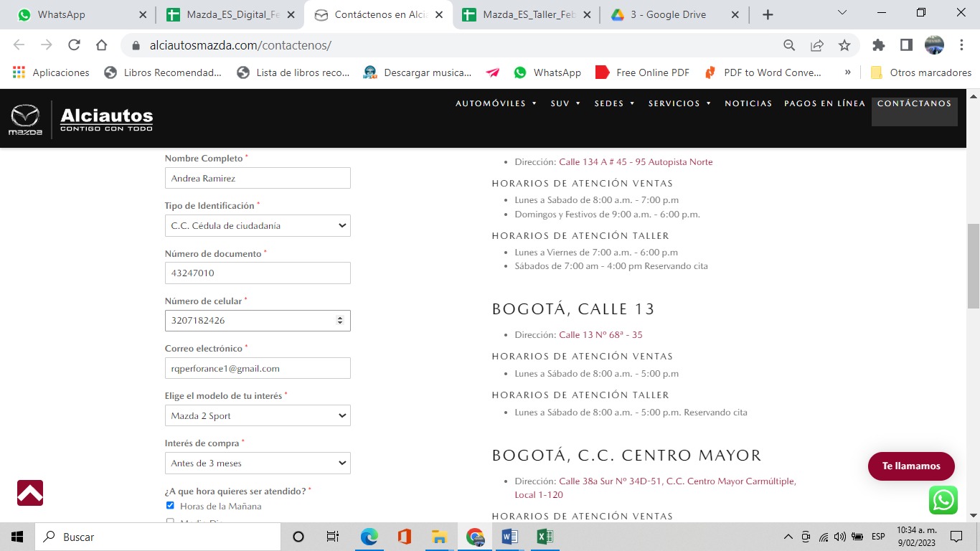This screenshot has height=551, width=980.
Task: Click the volume speaker tray icon
Action: click(840, 537)
